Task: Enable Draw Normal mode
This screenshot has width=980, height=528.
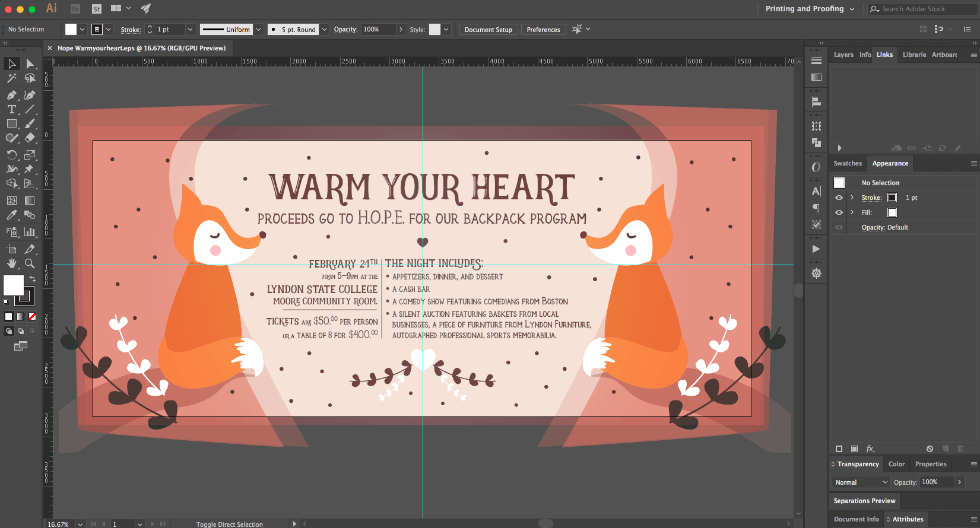Action: pos(8,331)
